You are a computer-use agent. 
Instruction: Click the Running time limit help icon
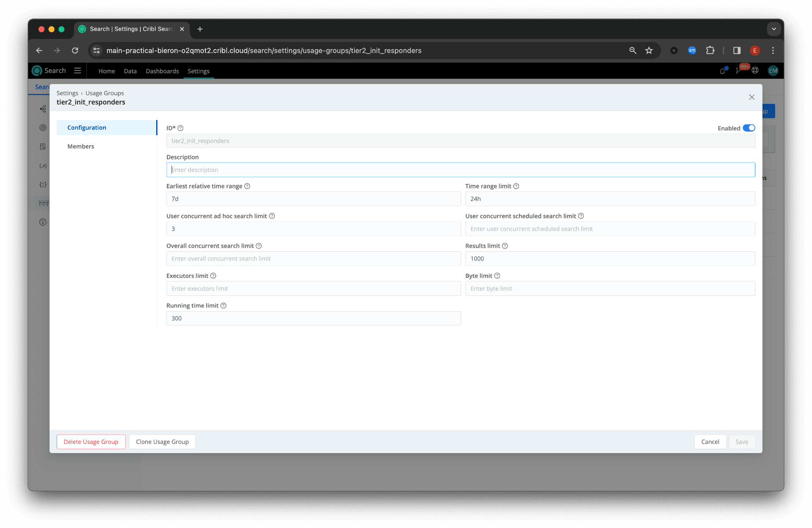point(223,306)
